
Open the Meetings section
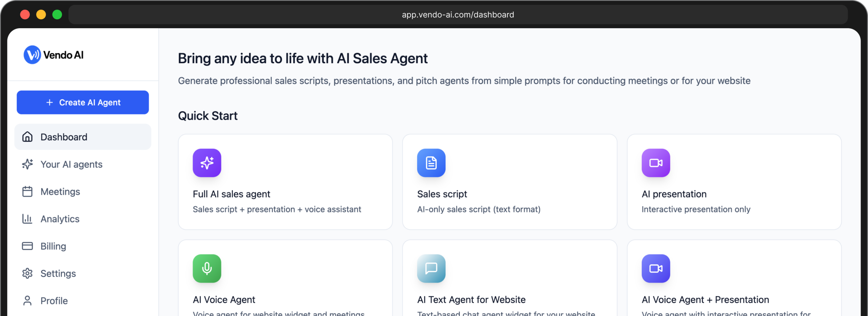coord(60,192)
